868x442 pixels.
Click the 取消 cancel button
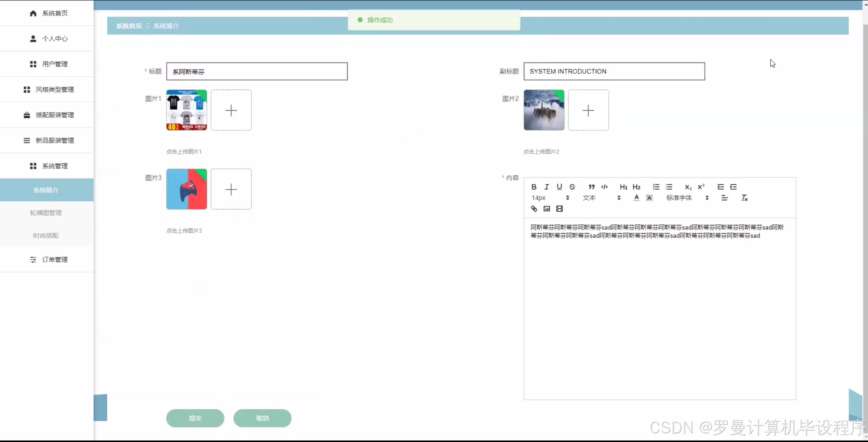click(x=262, y=418)
